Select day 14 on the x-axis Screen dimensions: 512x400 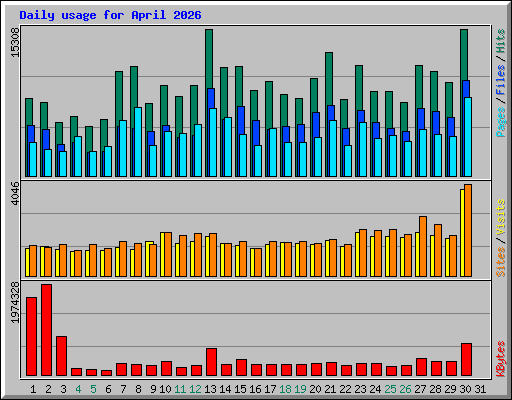pos(225,389)
